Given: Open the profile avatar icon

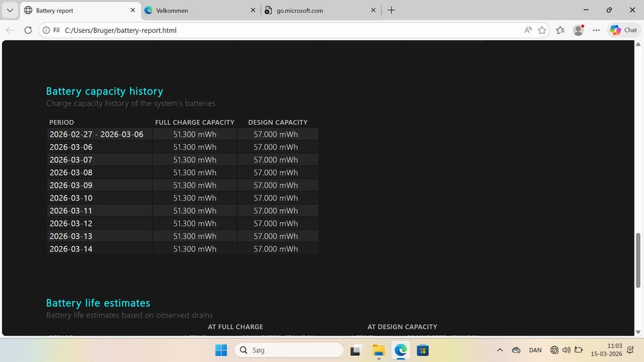Looking at the screenshot, I should (x=578, y=30).
